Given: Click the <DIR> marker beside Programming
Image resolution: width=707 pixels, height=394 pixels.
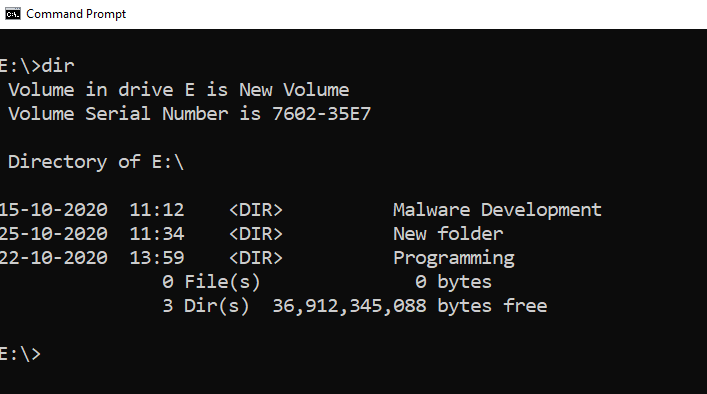Looking at the screenshot, I should tap(256, 258).
